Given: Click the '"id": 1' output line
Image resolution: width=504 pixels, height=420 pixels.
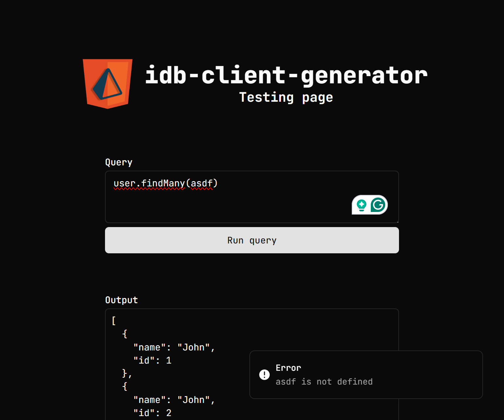Looking at the screenshot, I should 153,361.
